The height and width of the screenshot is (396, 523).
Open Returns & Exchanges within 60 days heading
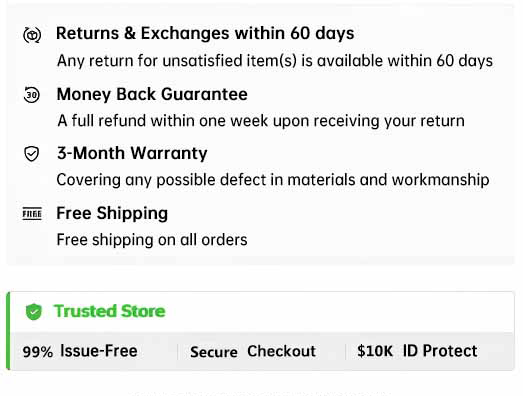pyautogui.click(x=205, y=33)
